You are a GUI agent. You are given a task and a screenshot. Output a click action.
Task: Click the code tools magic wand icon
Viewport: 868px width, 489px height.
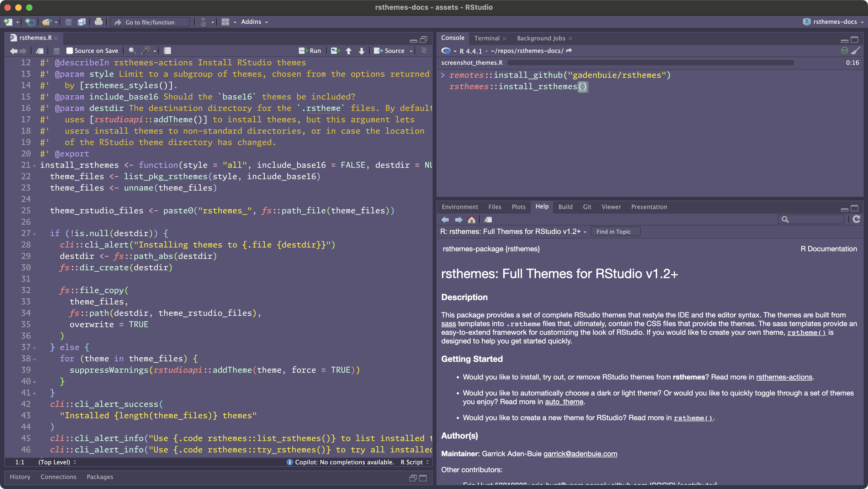(x=146, y=50)
